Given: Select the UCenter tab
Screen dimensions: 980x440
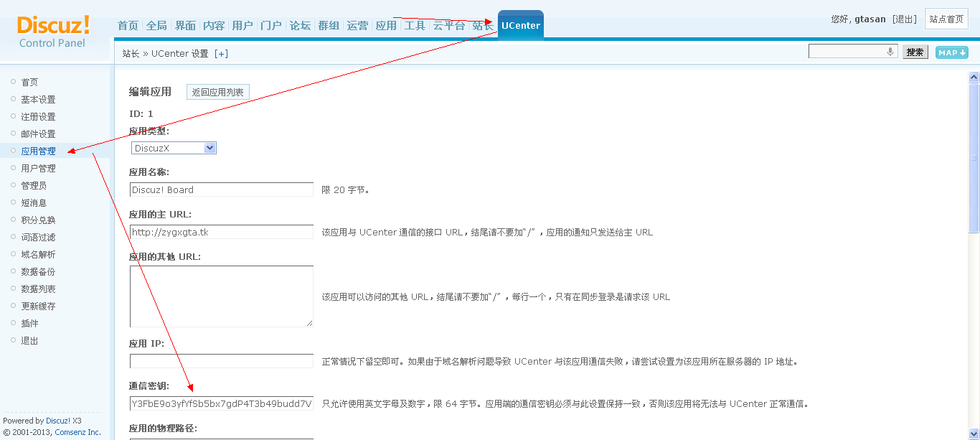Looking at the screenshot, I should pos(521,25).
